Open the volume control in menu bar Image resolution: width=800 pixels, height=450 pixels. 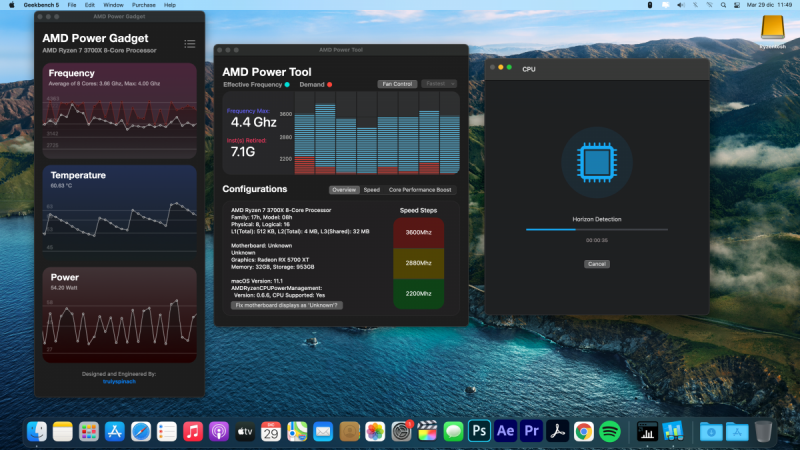[681, 5]
